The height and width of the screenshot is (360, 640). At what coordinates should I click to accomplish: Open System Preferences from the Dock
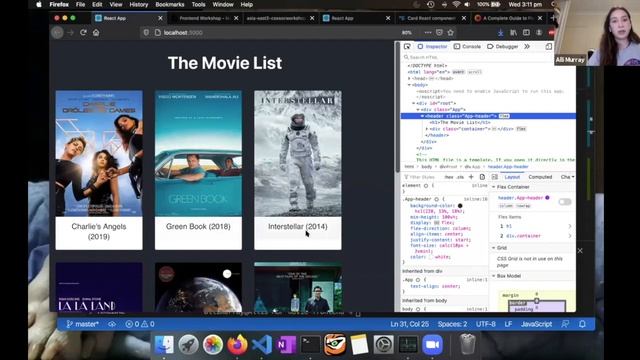pyautogui.click(x=384, y=345)
